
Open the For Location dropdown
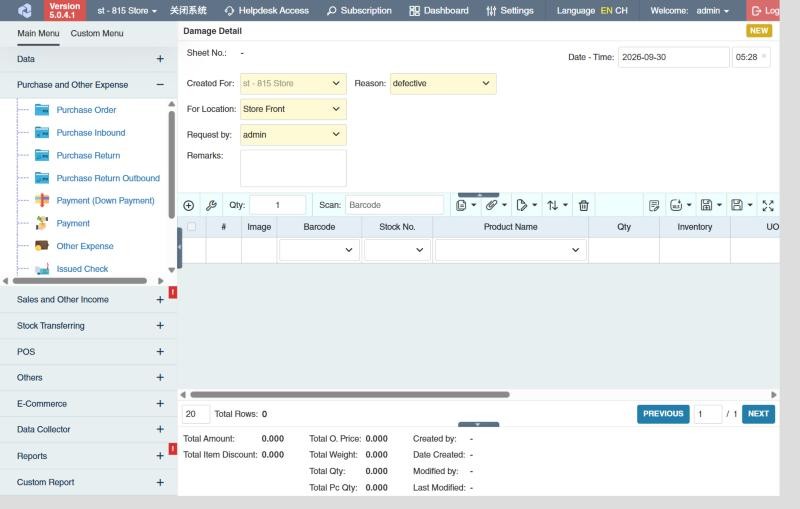coord(293,109)
